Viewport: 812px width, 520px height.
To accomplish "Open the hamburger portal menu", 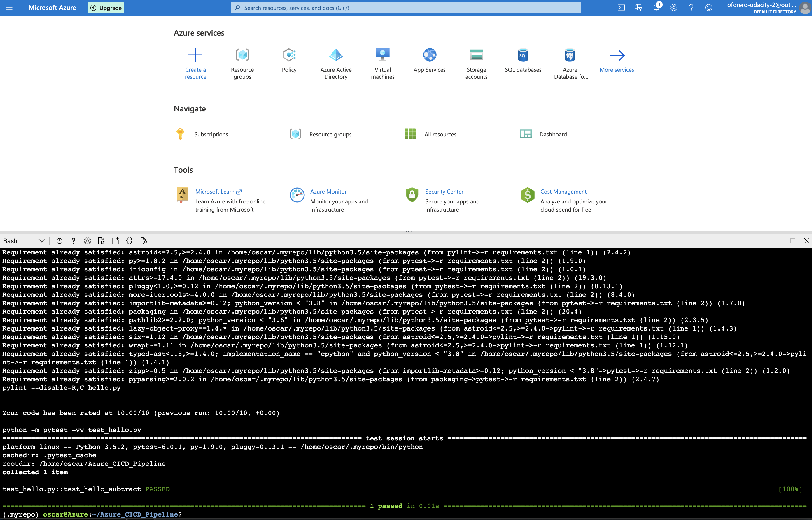I will pyautogui.click(x=9, y=8).
